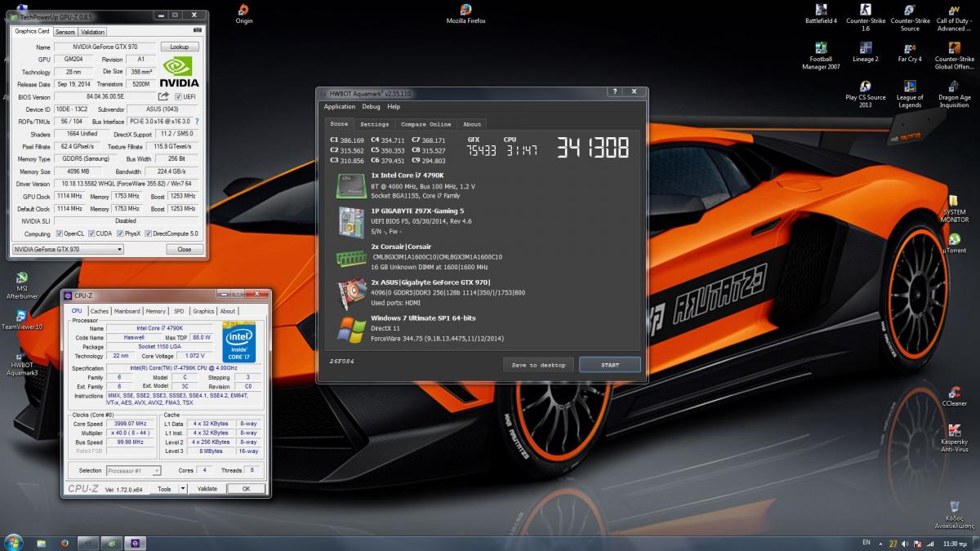The image size is (980, 551).
Task: Open the Counter-Strike 1.6 shortcut
Action: 865,17
